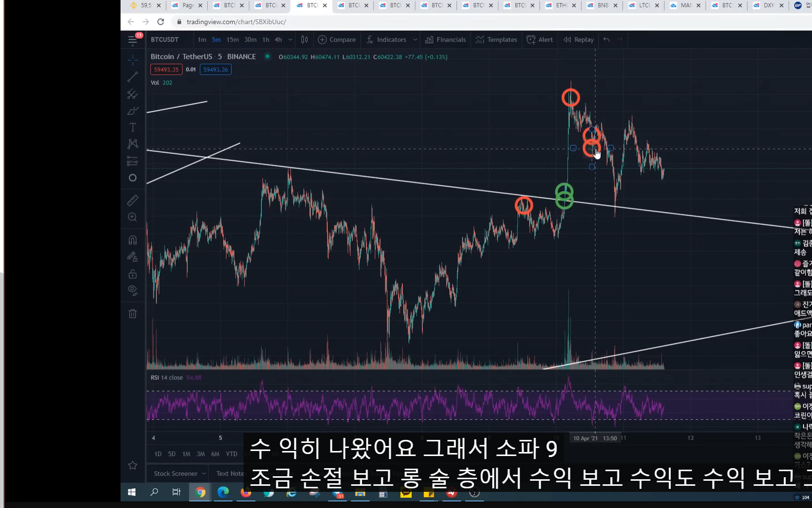Viewport: 812px width, 508px height.
Task: Switch to the LTC browser tab
Action: click(x=643, y=6)
